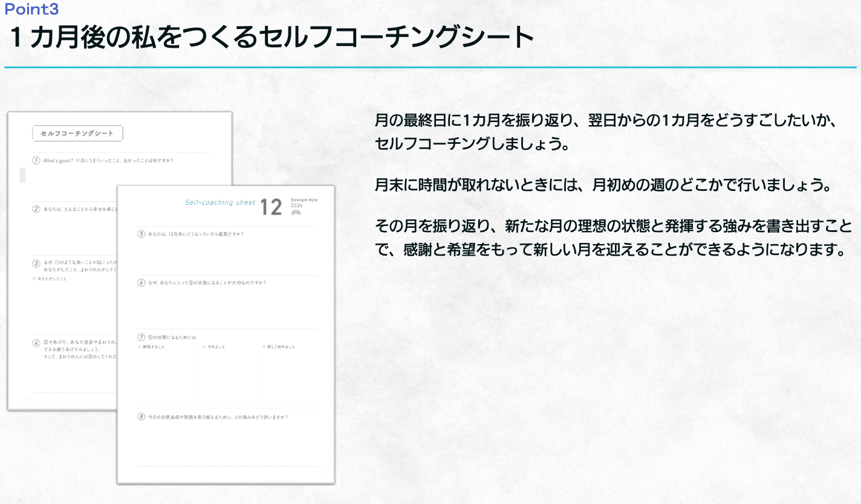Viewport: 861px width, 504px height.
Task: Click the circled number 2 marker
Action: (36, 209)
